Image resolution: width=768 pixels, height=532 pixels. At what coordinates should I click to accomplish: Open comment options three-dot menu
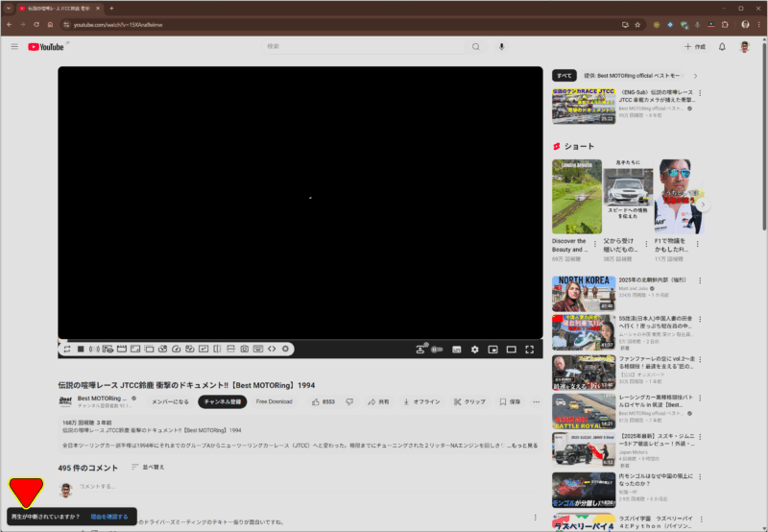coord(535,518)
